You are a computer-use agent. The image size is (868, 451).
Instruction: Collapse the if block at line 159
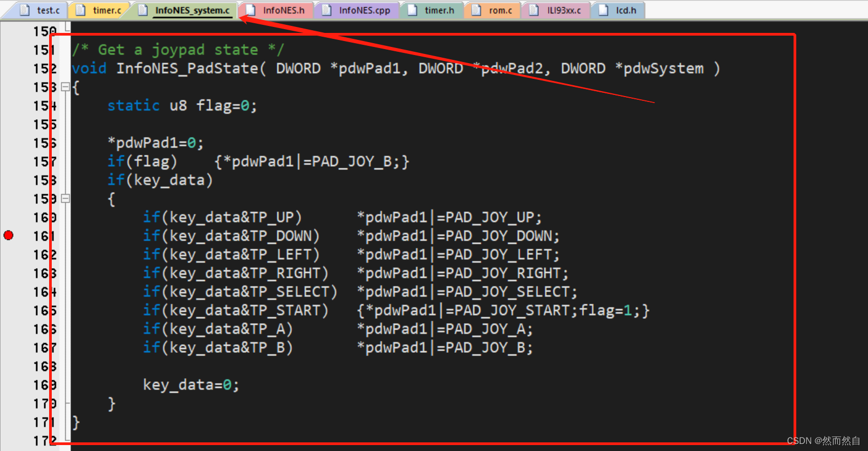(65, 199)
